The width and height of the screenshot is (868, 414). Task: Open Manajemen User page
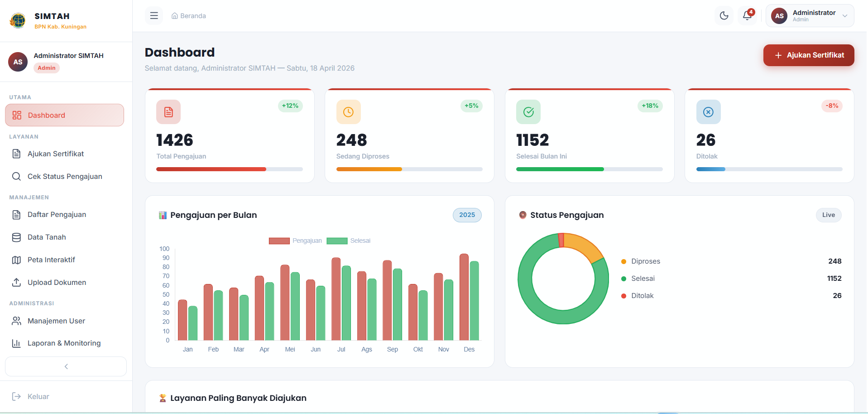coord(64,321)
